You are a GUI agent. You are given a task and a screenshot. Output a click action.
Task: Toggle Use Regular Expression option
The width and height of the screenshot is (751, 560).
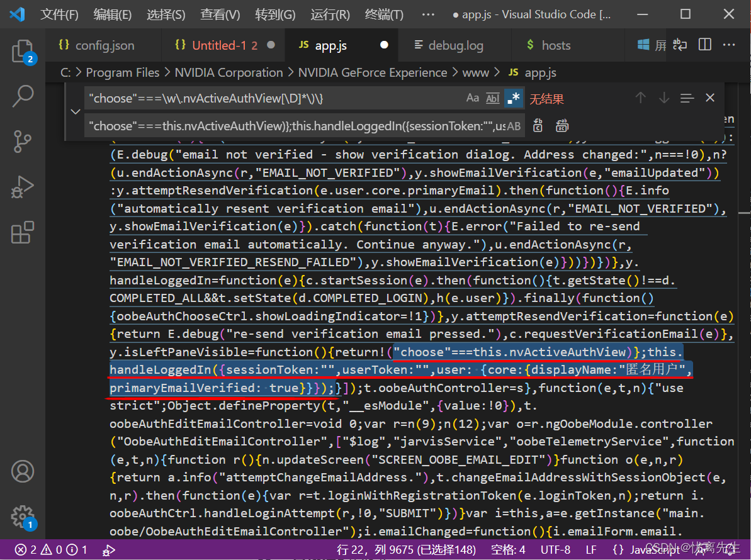514,98
